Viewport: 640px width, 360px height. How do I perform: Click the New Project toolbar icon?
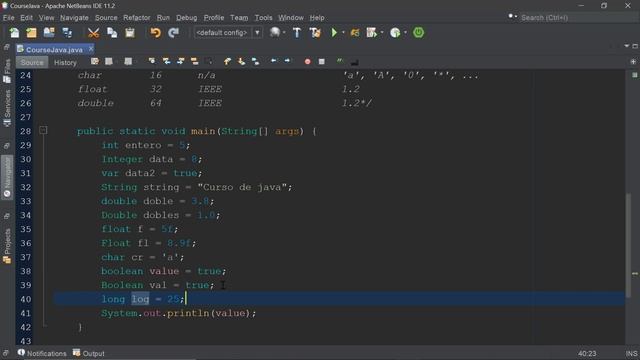(31, 33)
